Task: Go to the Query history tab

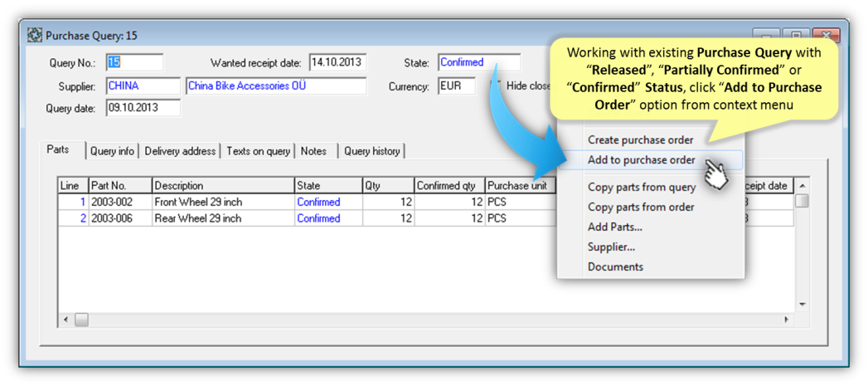Action: coord(371,151)
